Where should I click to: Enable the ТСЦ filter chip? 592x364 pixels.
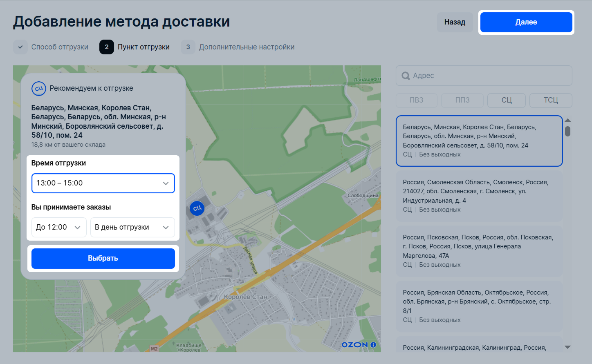[550, 100]
